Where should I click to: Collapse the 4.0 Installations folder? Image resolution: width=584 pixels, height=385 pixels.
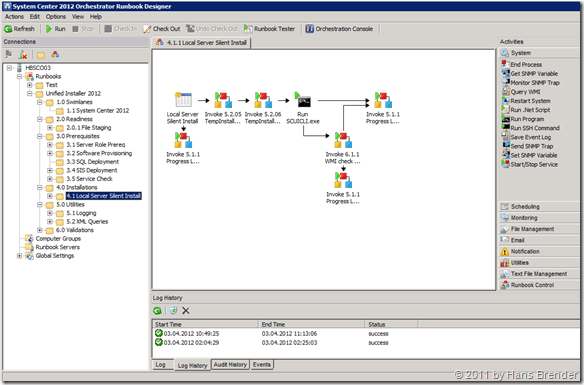[39, 188]
